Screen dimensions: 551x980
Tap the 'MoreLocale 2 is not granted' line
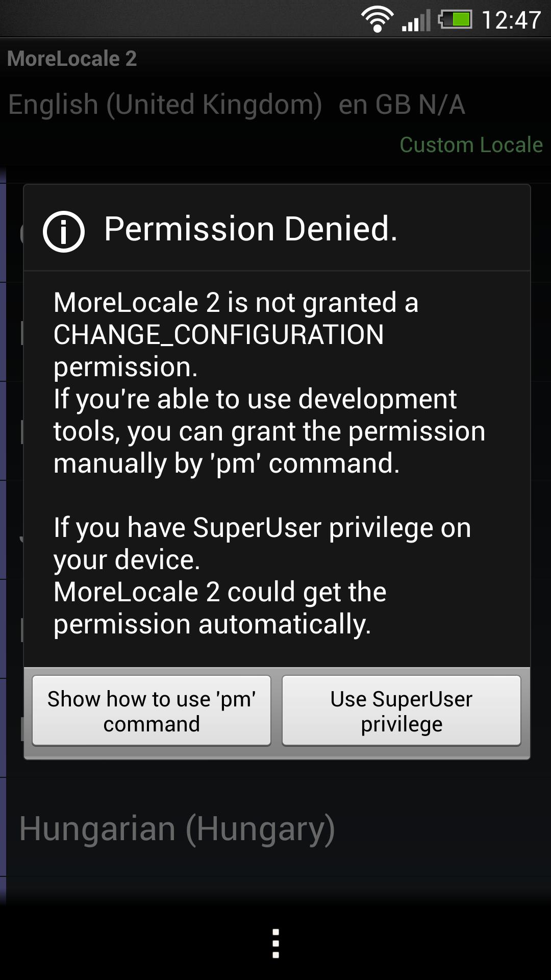[236, 303]
